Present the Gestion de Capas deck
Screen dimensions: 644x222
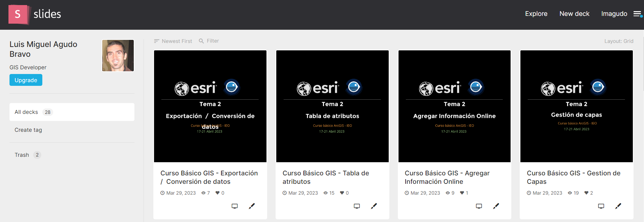tap(601, 206)
